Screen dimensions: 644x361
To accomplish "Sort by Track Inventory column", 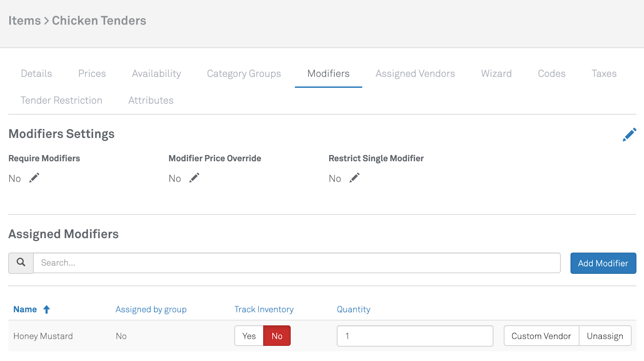I will pos(264,309).
